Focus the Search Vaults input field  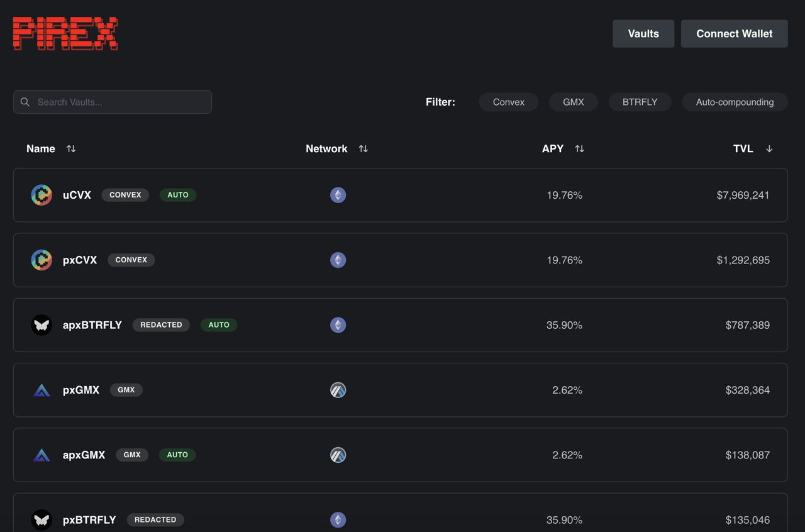(x=119, y=102)
